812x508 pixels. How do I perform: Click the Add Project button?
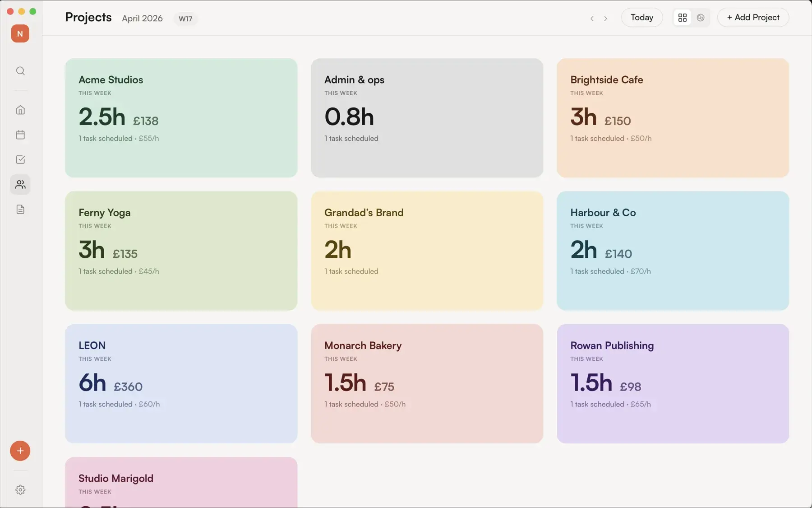point(753,18)
